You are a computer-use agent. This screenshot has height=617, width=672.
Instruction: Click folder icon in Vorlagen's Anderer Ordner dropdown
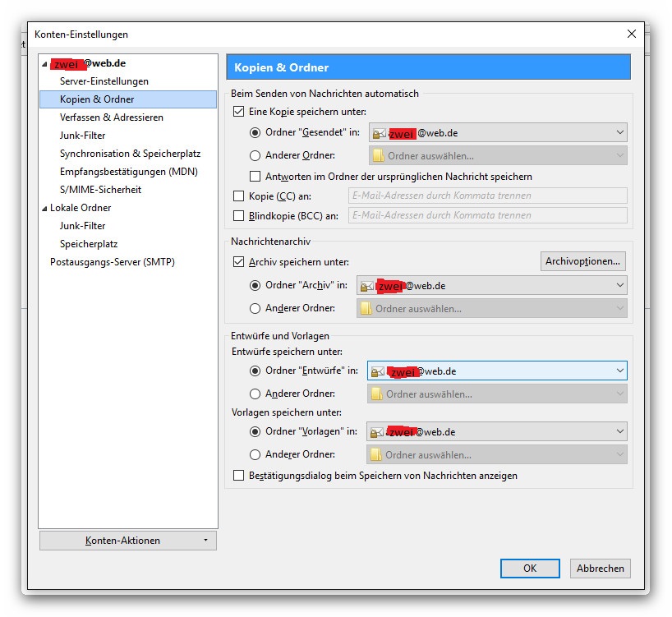point(376,454)
